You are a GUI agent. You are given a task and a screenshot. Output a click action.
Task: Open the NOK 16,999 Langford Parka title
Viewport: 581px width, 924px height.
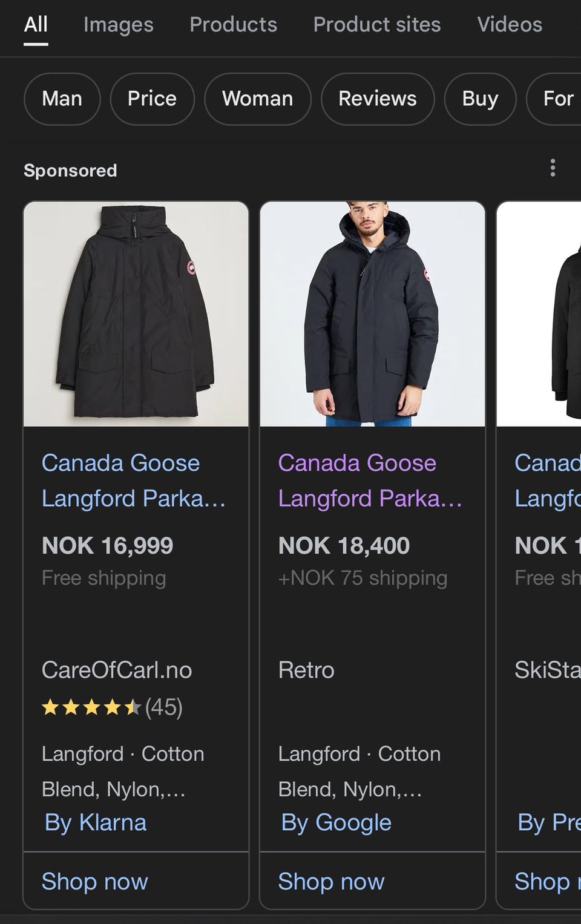[133, 480]
